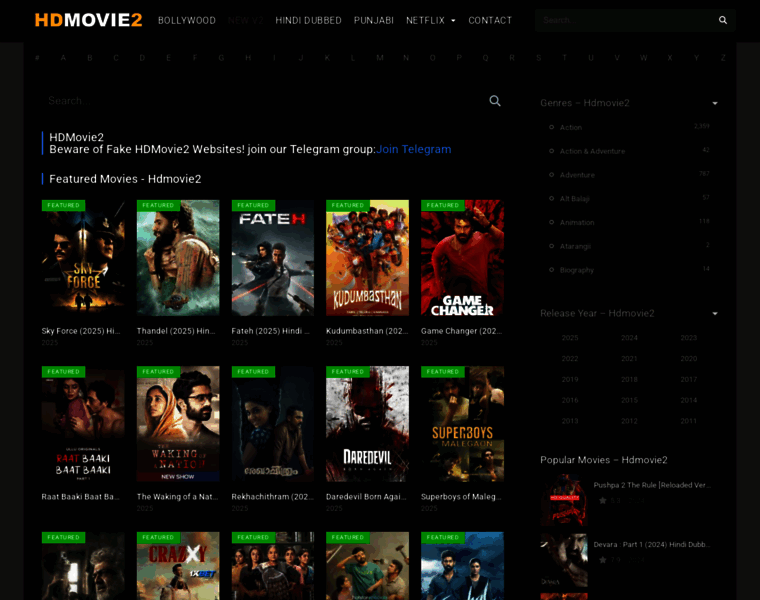The width and height of the screenshot is (760, 600).
Task: Open the Crazxy poster thumbnail
Action: 178,566
